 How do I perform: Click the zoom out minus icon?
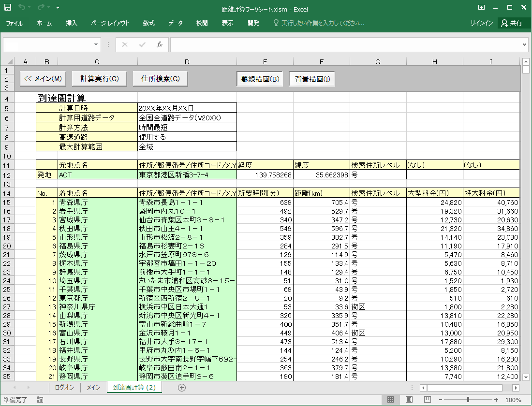click(441, 400)
